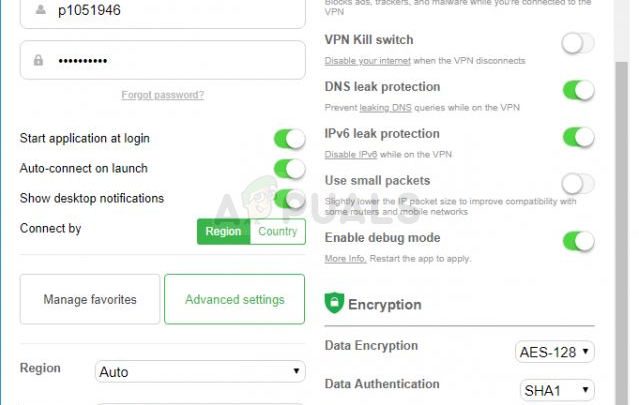
Task: Click the Advanced settings button
Action: click(234, 299)
